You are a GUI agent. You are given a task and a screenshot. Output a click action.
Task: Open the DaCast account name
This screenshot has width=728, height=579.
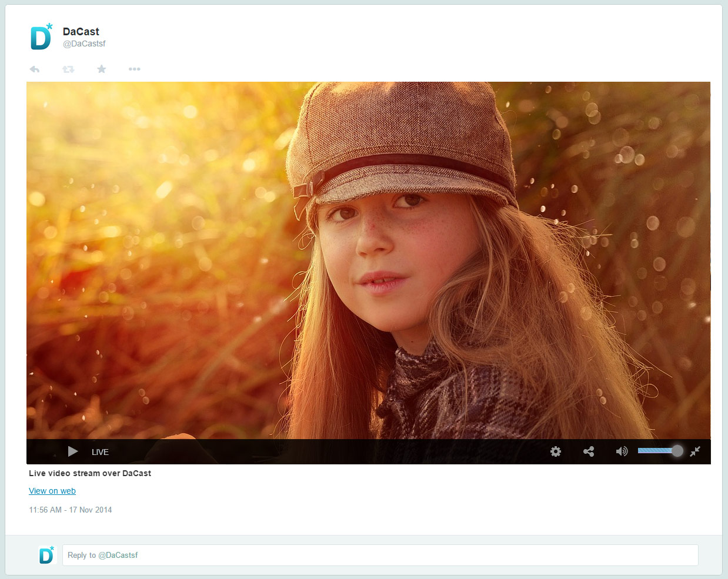point(81,32)
